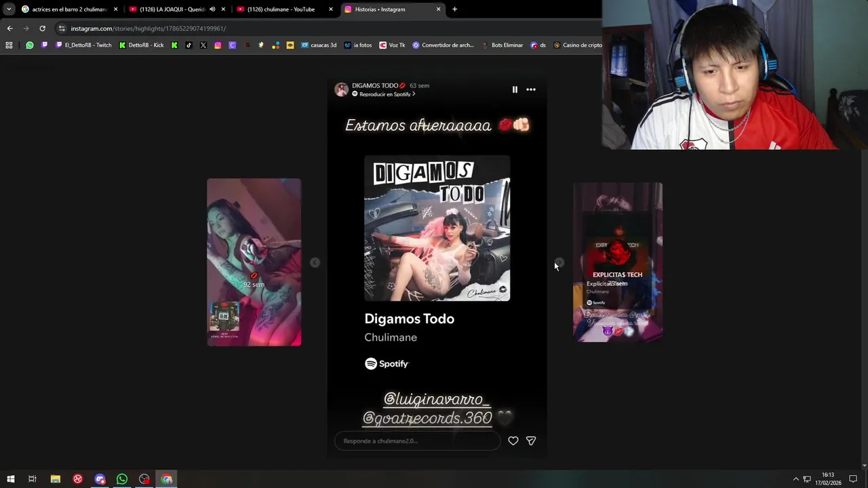Reload the Instagram page
The image size is (868, 488).
coord(42,28)
